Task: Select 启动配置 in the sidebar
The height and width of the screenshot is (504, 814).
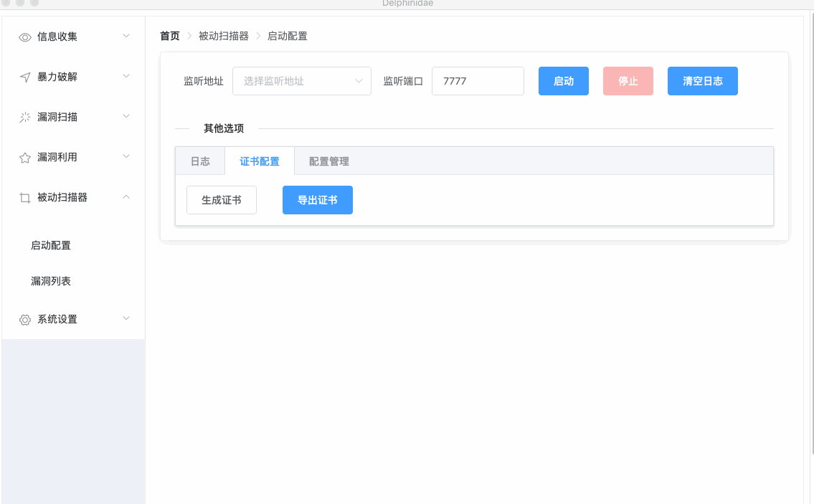Action: click(51, 245)
